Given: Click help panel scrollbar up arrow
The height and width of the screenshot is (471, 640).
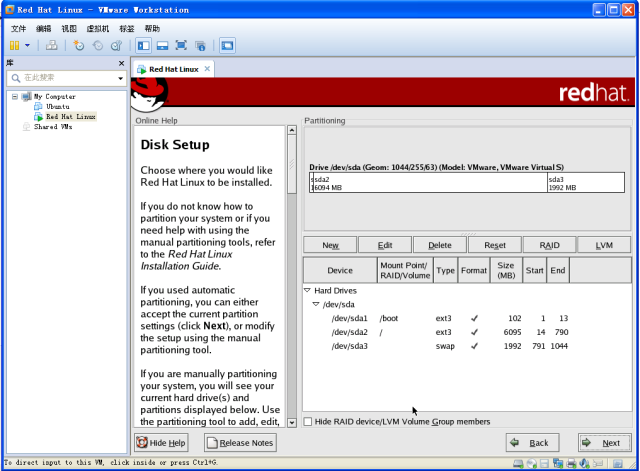Looking at the screenshot, I should point(292,130).
